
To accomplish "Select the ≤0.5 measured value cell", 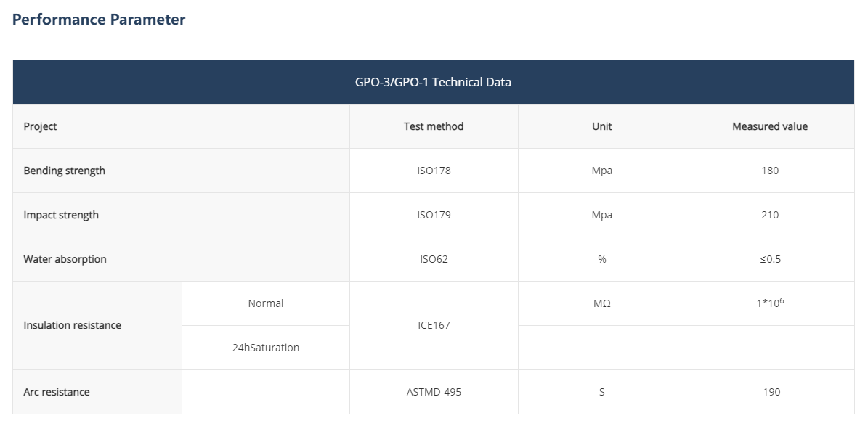I will point(770,259).
